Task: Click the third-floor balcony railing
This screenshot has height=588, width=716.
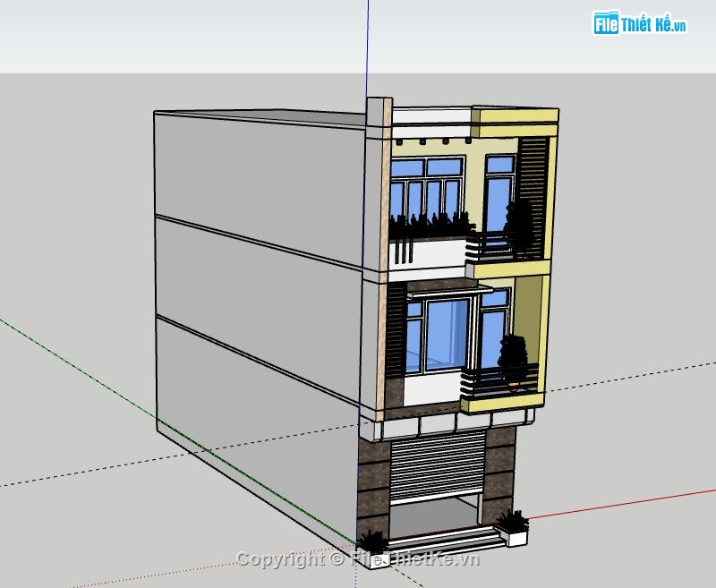Action: coord(505,246)
